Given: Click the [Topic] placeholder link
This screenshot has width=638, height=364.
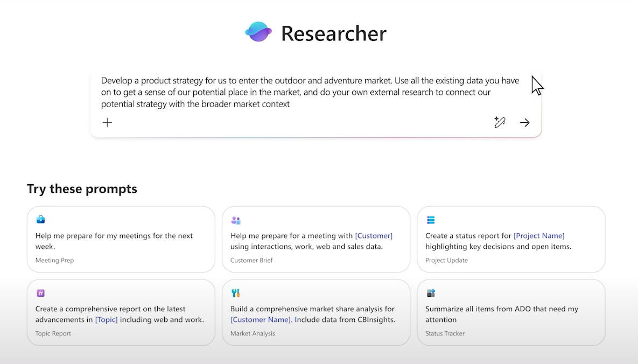Looking at the screenshot, I should click(106, 320).
